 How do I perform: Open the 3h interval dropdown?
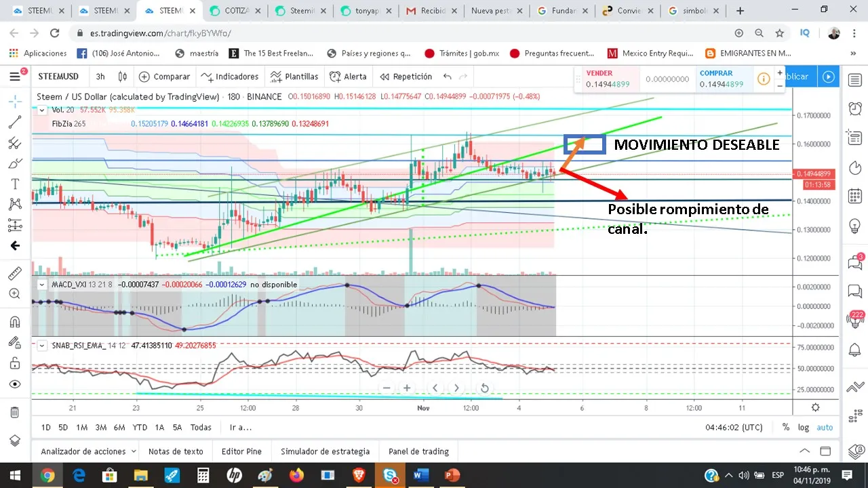pos(100,77)
